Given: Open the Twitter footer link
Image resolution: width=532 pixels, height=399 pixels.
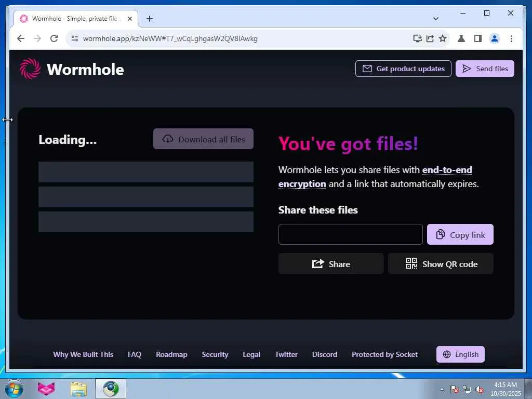Looking at the screenshot, I should (286, 354).
